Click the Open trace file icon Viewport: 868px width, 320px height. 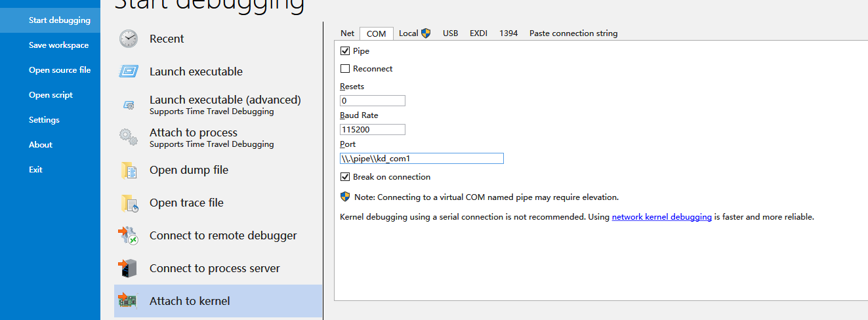coord(129,203)
